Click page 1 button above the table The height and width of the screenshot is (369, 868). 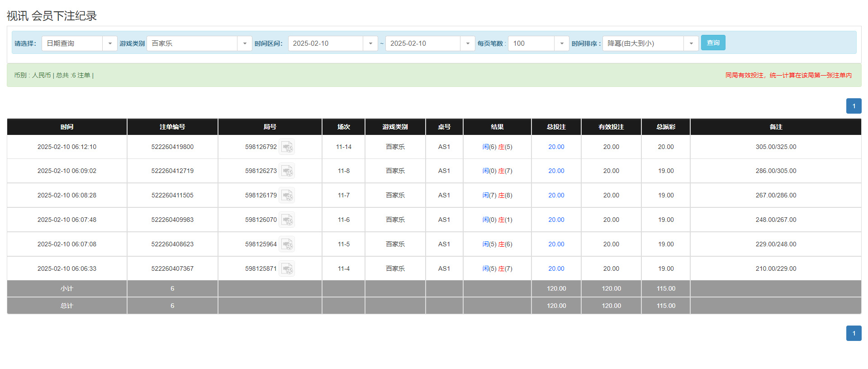coord(854,106)
